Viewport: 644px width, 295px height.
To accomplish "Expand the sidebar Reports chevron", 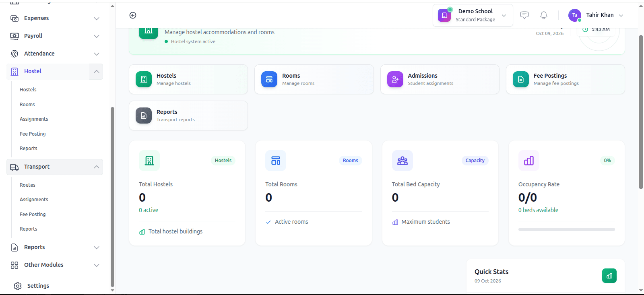I will tap(97, 248).
